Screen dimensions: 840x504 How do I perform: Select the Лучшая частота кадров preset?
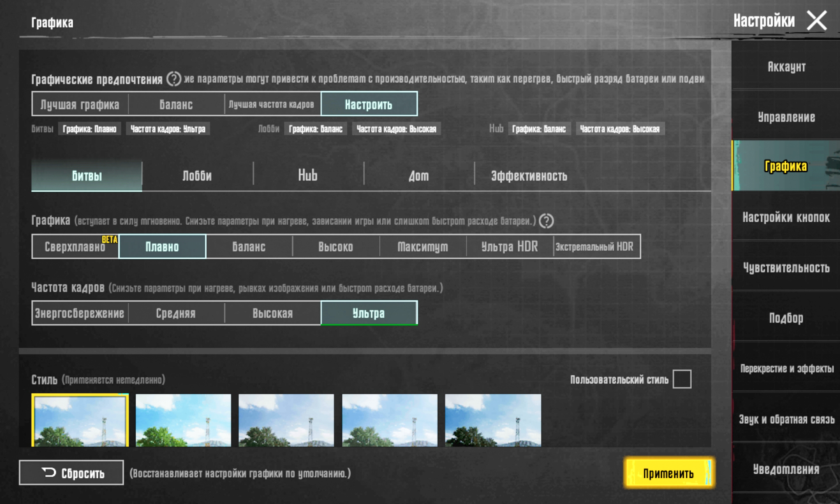(x=272, y=104)
